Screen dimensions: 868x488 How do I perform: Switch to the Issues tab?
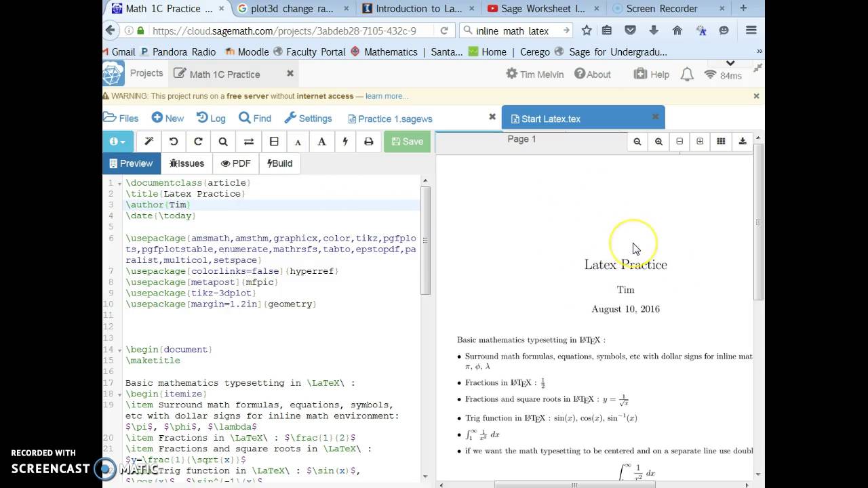click(186, 163)
